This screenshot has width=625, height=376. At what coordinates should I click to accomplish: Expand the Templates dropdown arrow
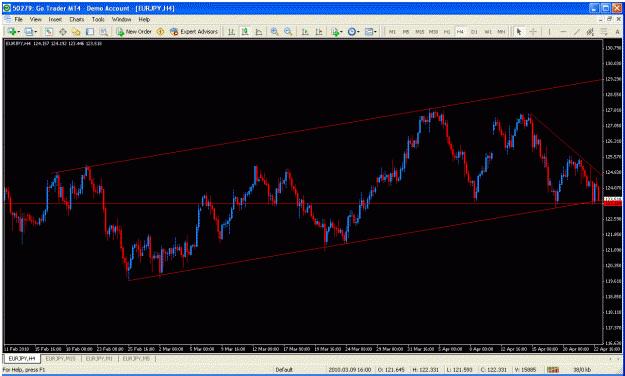[375, 32]
